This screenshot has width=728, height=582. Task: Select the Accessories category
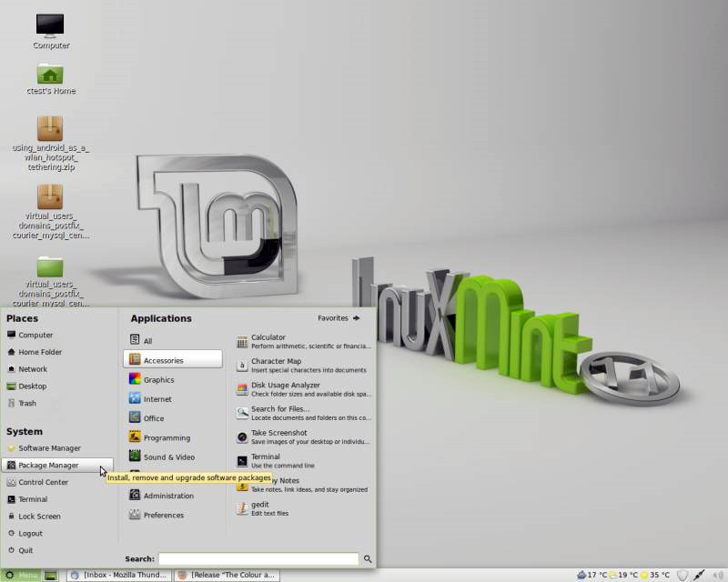coord(173,360)
